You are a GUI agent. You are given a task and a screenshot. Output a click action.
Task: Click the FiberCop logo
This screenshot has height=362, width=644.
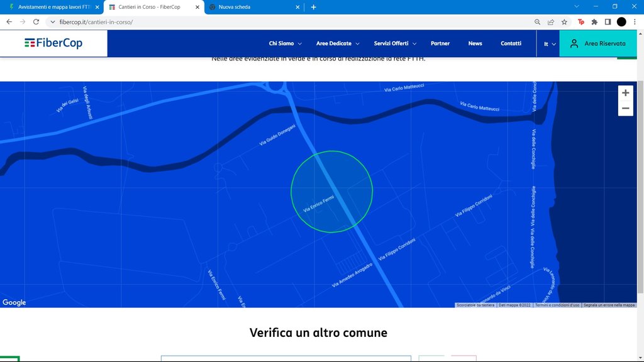(53, 43)
